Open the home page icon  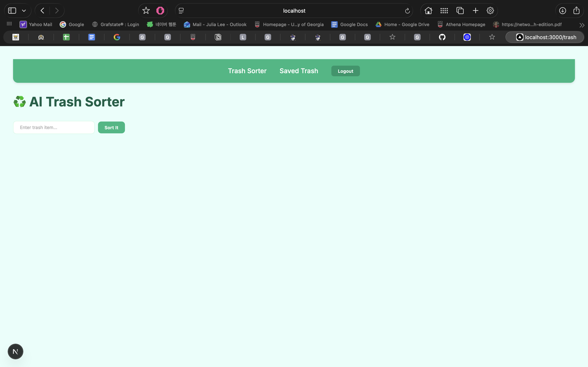click(x=428, y=11)
